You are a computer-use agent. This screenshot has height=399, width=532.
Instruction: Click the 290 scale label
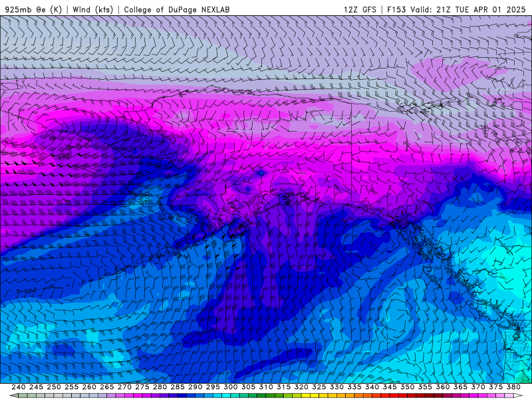[x=195, y=387]
